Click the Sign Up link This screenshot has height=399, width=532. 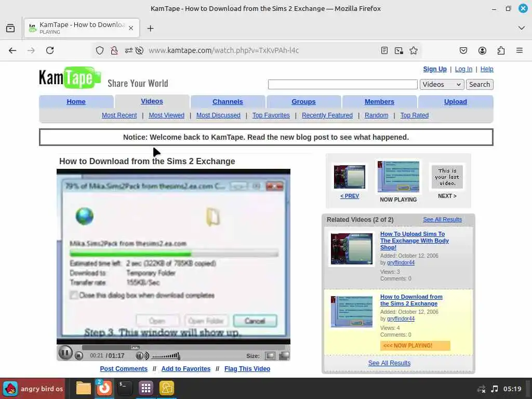point(435,69)
